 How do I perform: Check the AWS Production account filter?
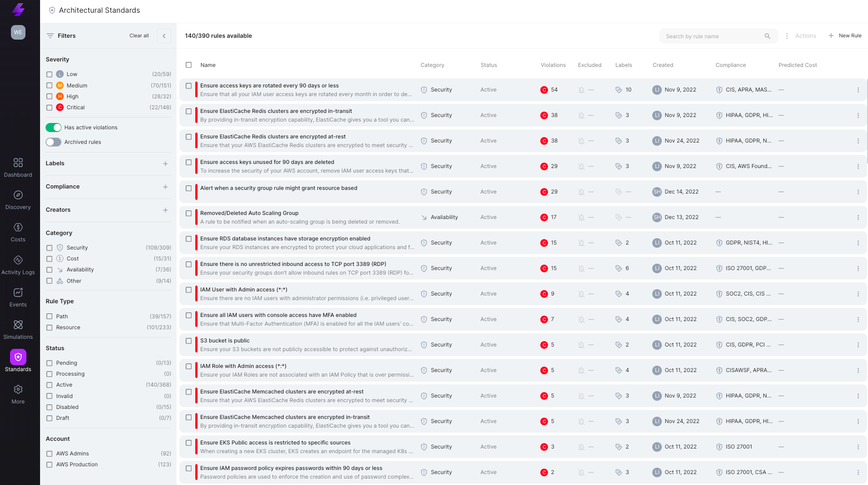tap(49, 465)
